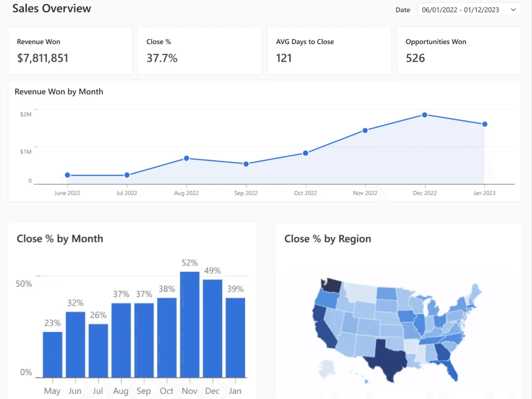Select the Jul bar showing 26%
This screenshot has height=399, width=532.
click(x=98, y=351)
